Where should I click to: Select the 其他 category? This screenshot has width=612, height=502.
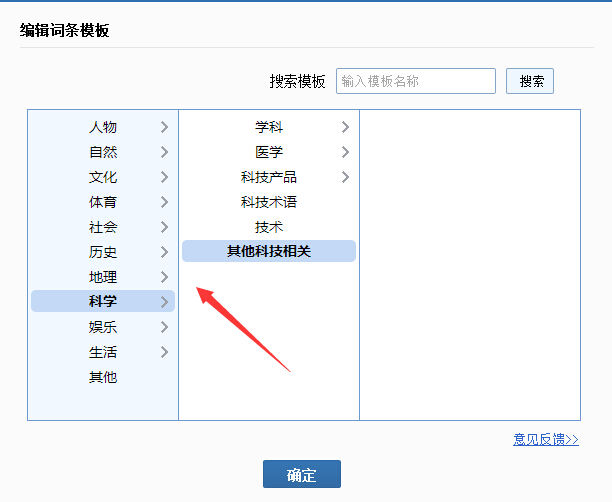[x=103, y=377]
